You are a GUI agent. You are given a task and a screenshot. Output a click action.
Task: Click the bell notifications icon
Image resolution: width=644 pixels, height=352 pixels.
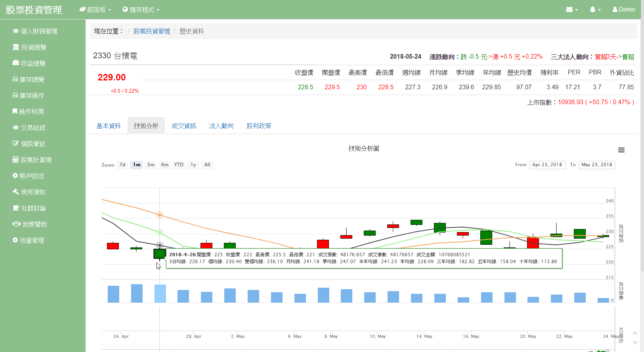(593, 10)
